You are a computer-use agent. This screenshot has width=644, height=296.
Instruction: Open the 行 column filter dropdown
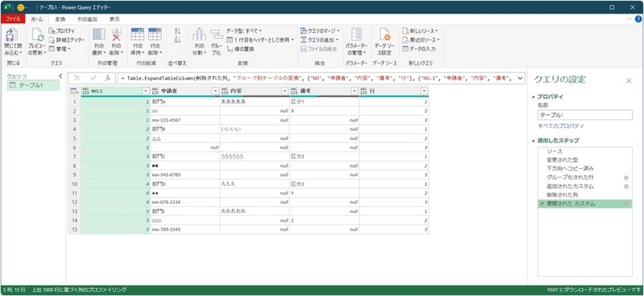point(424,91)
